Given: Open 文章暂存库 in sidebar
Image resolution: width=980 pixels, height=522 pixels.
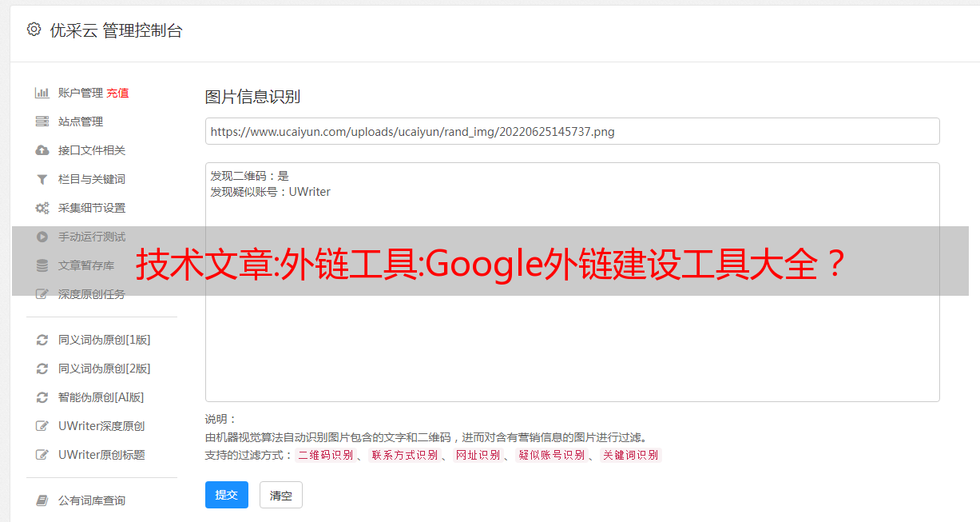Looking at the screenshot, I should pyautogui.click(x=86, y=265).
